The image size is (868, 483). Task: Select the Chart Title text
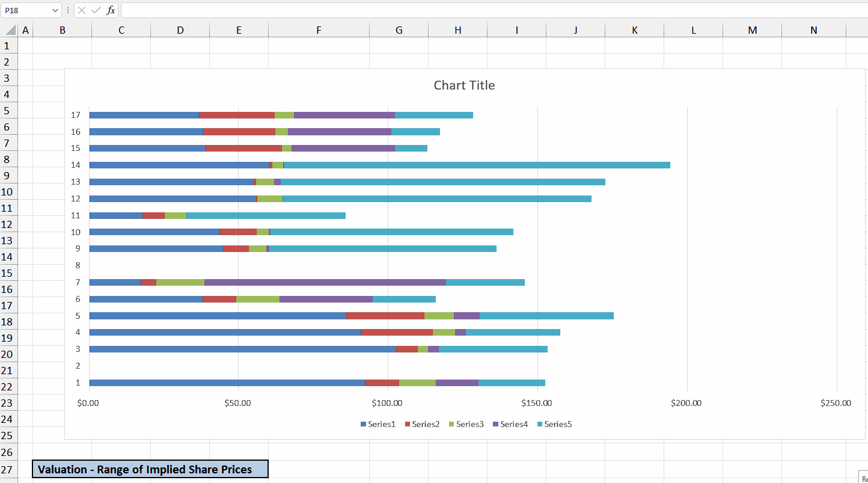point(463,85)
